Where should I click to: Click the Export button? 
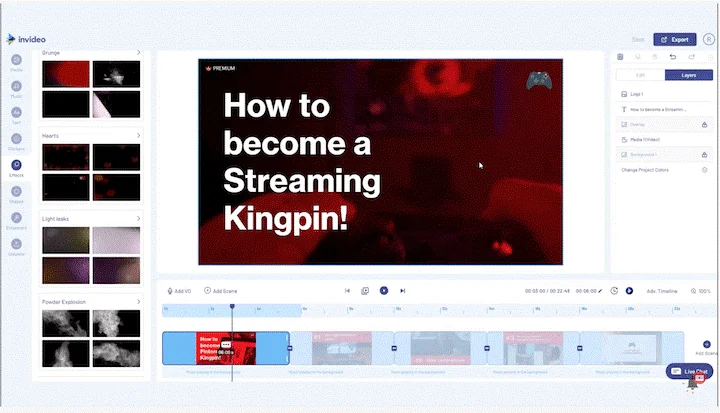(675, 40)
